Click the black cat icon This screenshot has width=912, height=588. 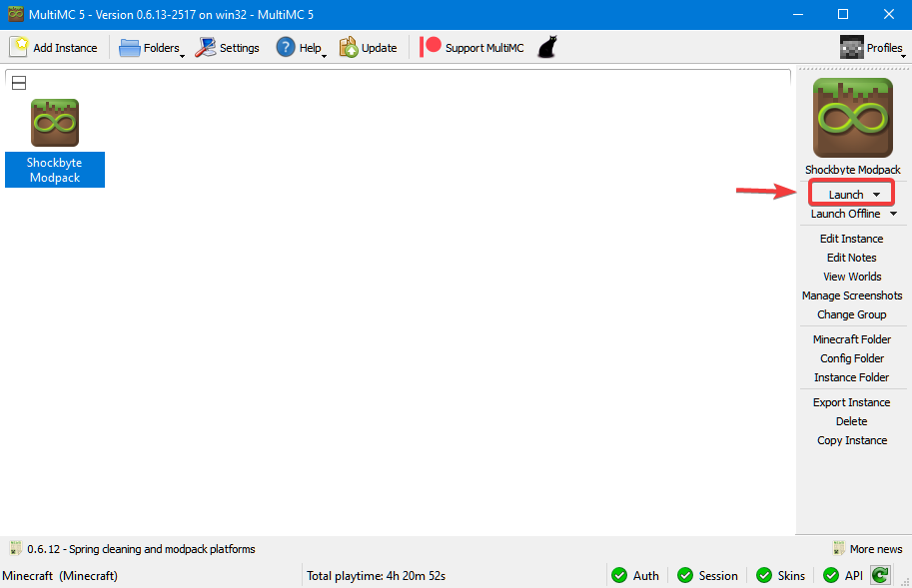coord(546,47)
